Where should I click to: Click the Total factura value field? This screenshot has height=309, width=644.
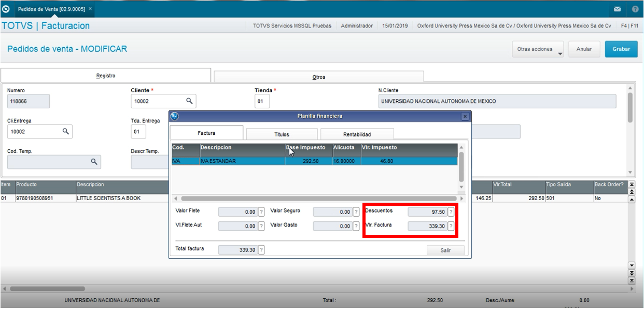[237, 250]
